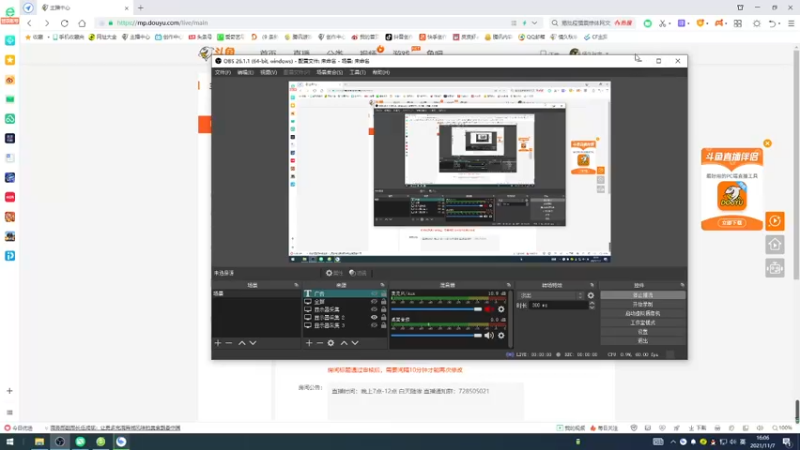
Task: Click 开始录制 start recording button
Action: pyautogui.click(x=643, y=304)
